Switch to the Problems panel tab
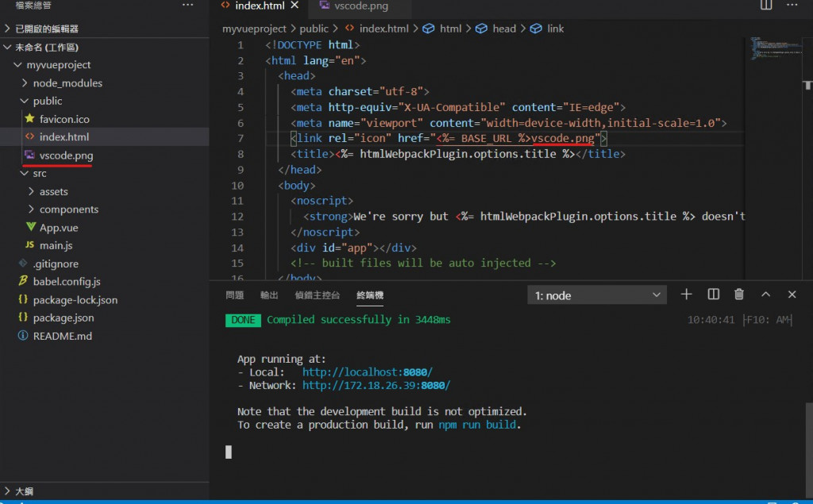The width and height of the screenshot is (813, 504). click(x=234, y=295)
